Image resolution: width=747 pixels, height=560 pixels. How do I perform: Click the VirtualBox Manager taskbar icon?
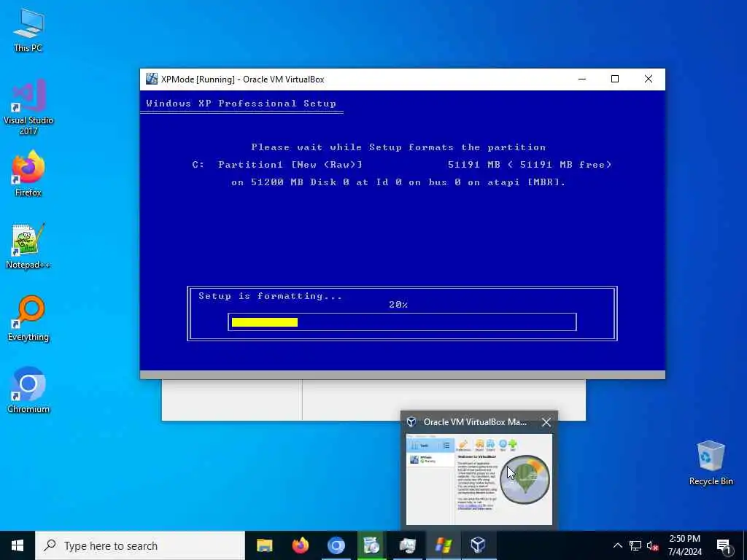point(479,545)
